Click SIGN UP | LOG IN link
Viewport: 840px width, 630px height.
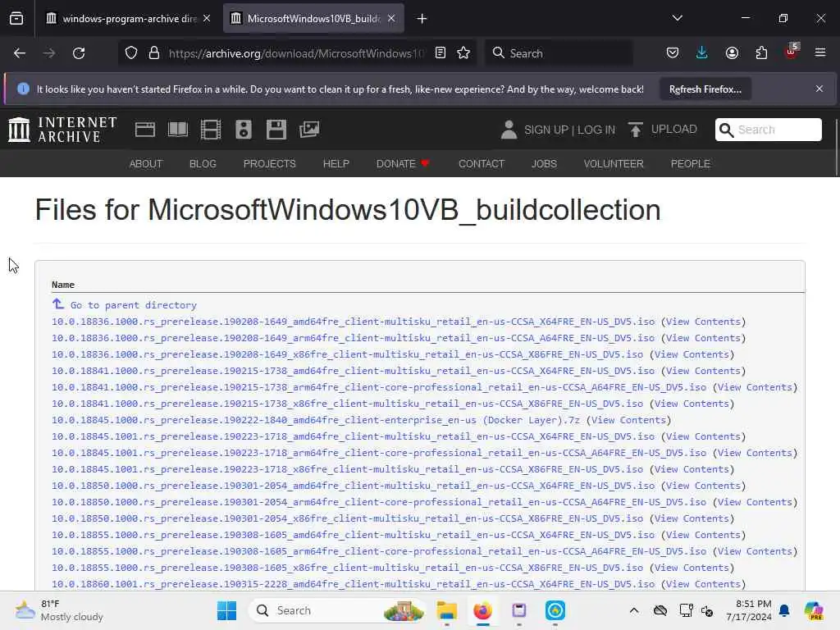(x=569, y=130)
